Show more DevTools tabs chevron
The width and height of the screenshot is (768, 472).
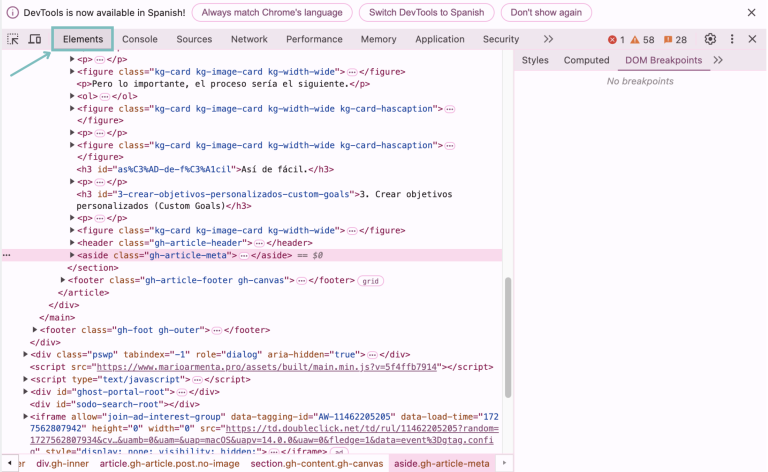coord(548,39)
